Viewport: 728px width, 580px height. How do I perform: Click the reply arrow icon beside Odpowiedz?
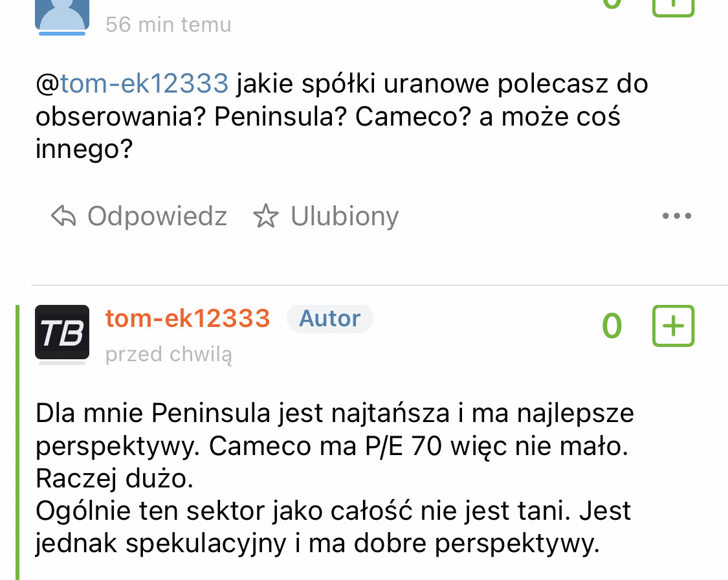(x=63, y=216)
